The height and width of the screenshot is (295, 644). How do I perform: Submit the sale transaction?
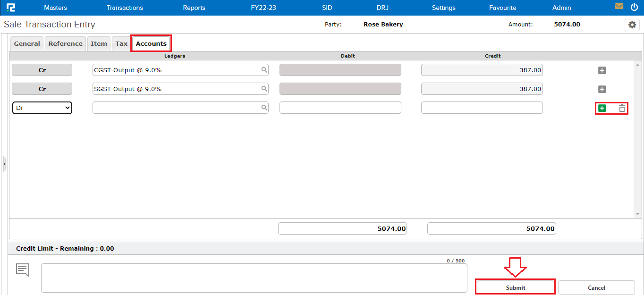(515, 287)
